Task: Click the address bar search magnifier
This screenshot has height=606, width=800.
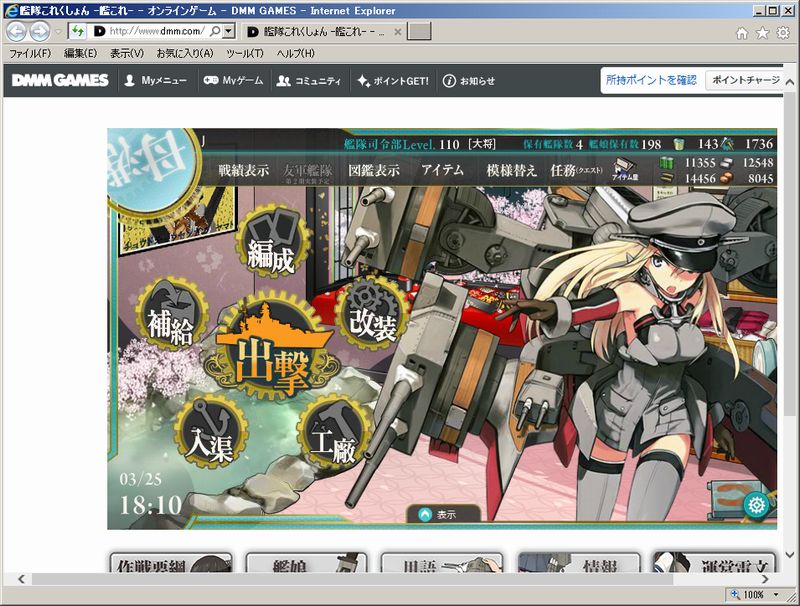Action: coord(215,31)
